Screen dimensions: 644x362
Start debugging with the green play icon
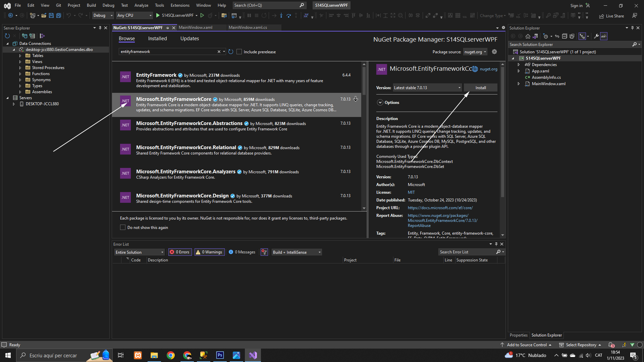point(158,15)
